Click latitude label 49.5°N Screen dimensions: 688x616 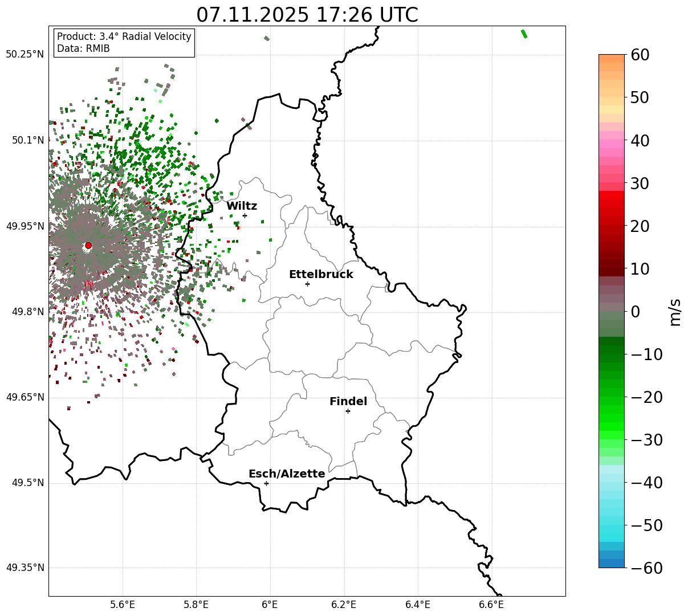click(x=27, y=483)
